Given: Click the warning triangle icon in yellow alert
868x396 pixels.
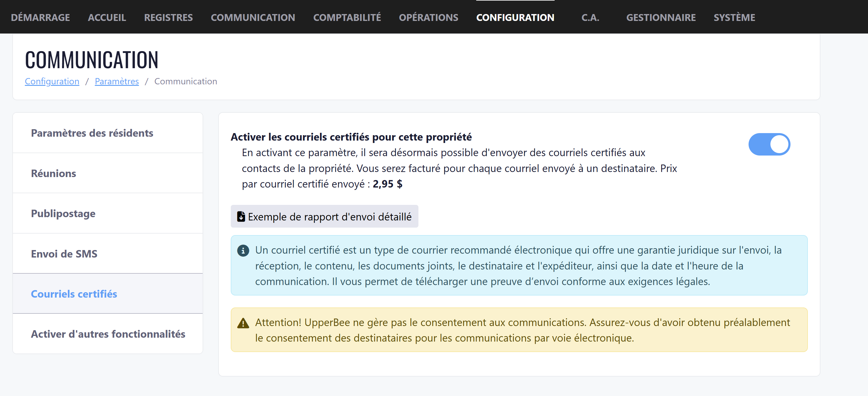Looking at the screenshot, I should pos(243,323).
